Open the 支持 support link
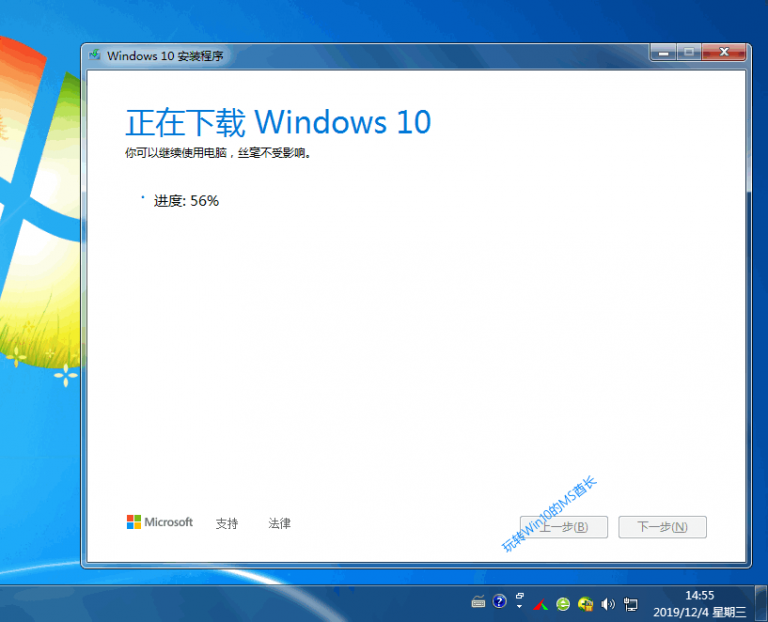This screenshot has width=768, height=622. [227, 523]
